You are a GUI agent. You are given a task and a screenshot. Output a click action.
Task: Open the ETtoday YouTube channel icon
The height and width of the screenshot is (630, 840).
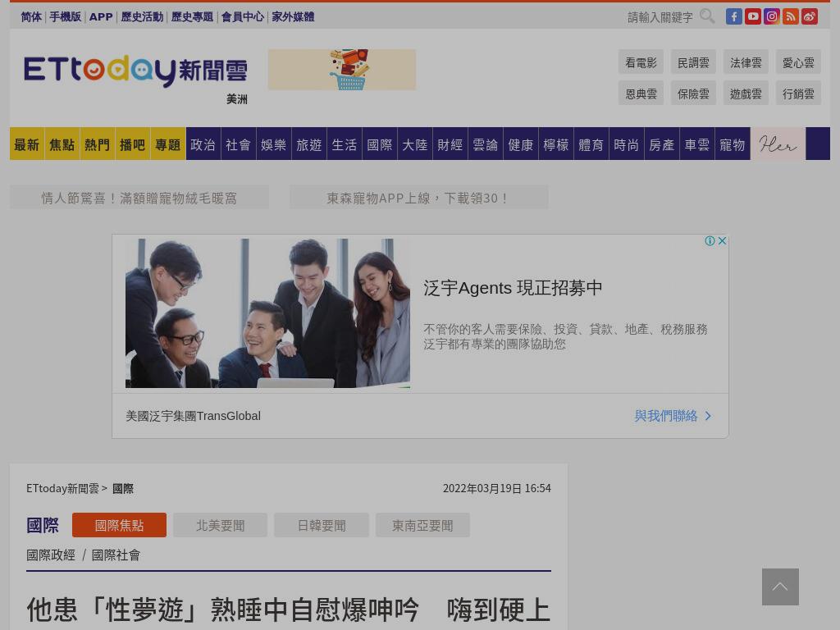[753, 16]
